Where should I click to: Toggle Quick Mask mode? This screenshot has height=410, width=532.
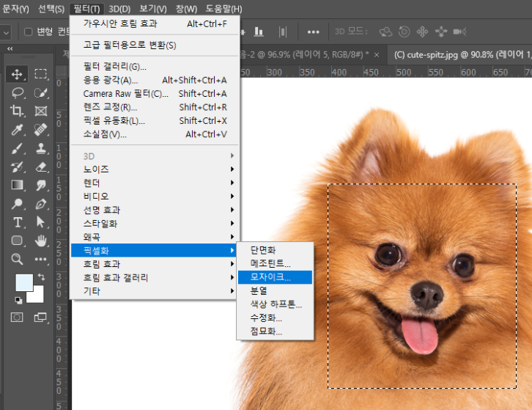coord(17,318)
